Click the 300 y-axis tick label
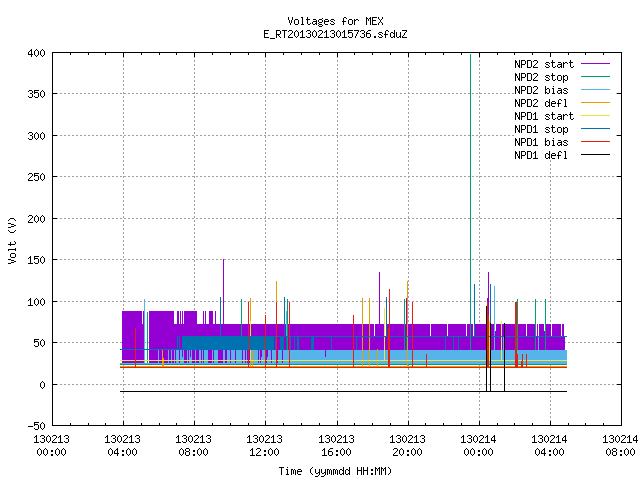This screenshot has width=640, height=480. (36, 136)
